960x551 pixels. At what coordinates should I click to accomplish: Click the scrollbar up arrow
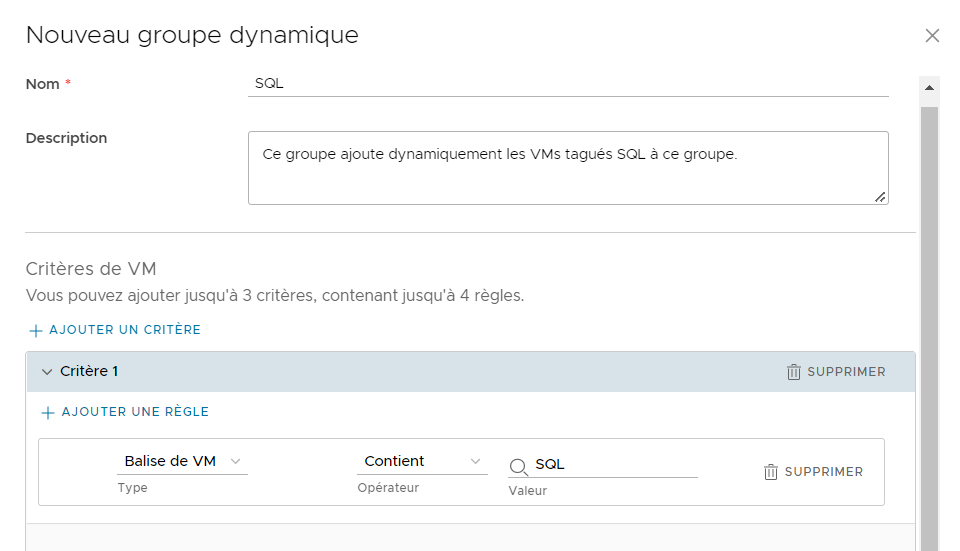click(x=929, y=88)
